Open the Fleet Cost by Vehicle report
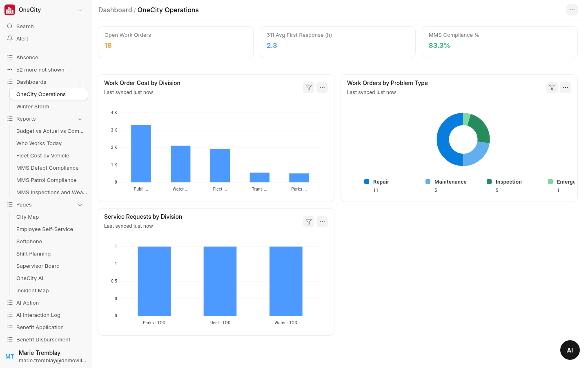 coord(49,155)
